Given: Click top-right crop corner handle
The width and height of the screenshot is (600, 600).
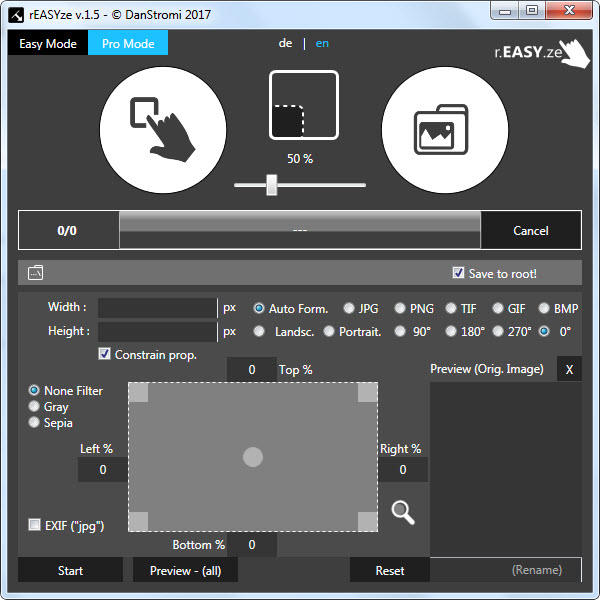Looking at the screenshot, I should click(367, 392).
